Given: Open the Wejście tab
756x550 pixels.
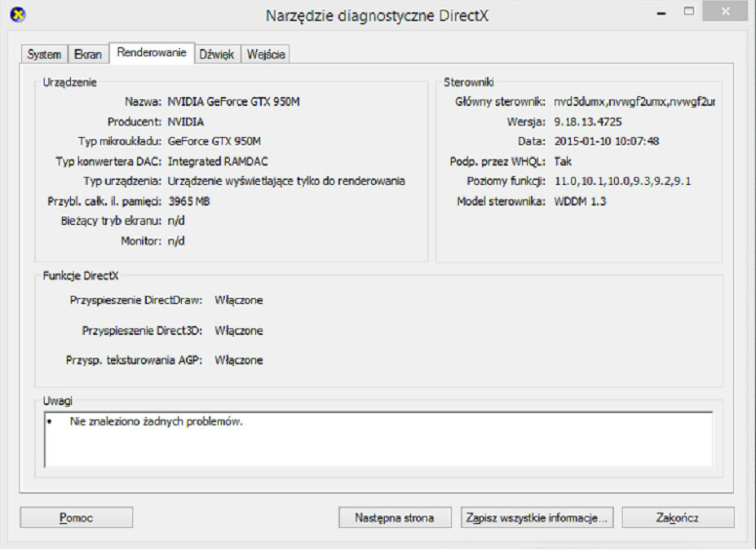Looking at the screenshot, I should (x=266, y=54).
